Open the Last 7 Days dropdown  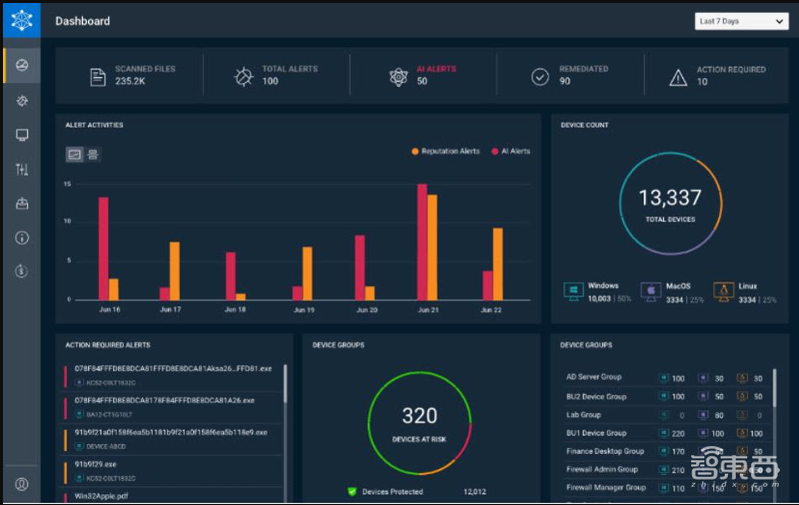coord(741,21)
